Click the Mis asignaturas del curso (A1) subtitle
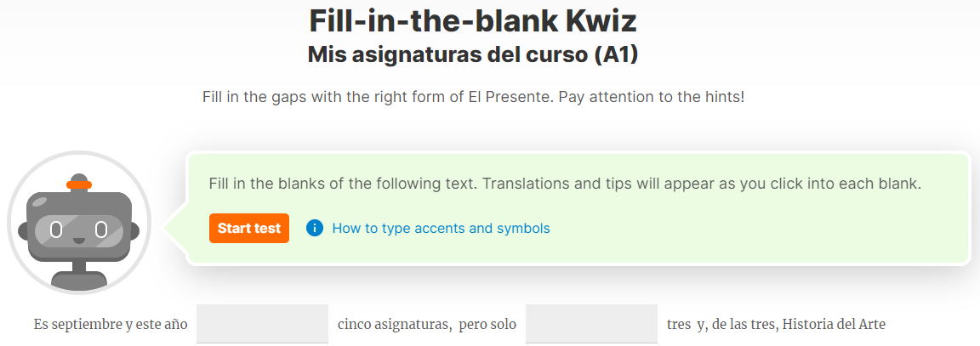The height and width of the screenshot is (346, 980). click(473, 55)
